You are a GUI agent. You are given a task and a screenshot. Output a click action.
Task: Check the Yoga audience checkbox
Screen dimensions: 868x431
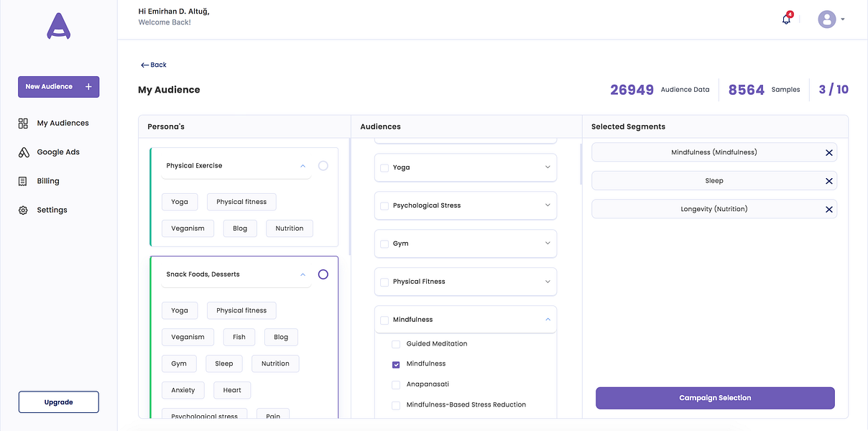point(384,168)
